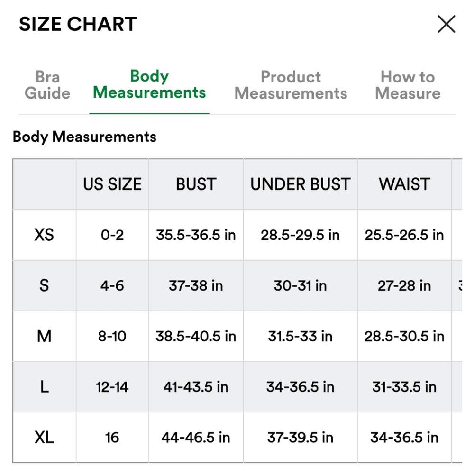The image size is (474, 476).
Task: Click the 44-46.5 in bust cell
Action: coord(196,437)
